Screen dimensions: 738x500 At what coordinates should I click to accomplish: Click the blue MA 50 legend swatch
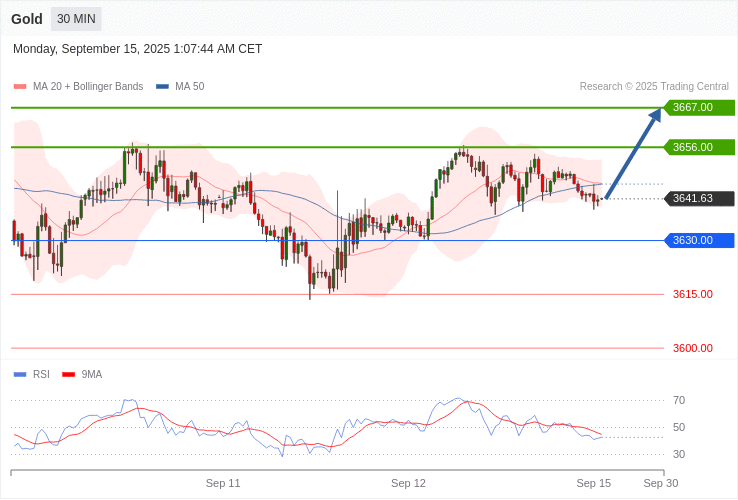coord(162,87)
